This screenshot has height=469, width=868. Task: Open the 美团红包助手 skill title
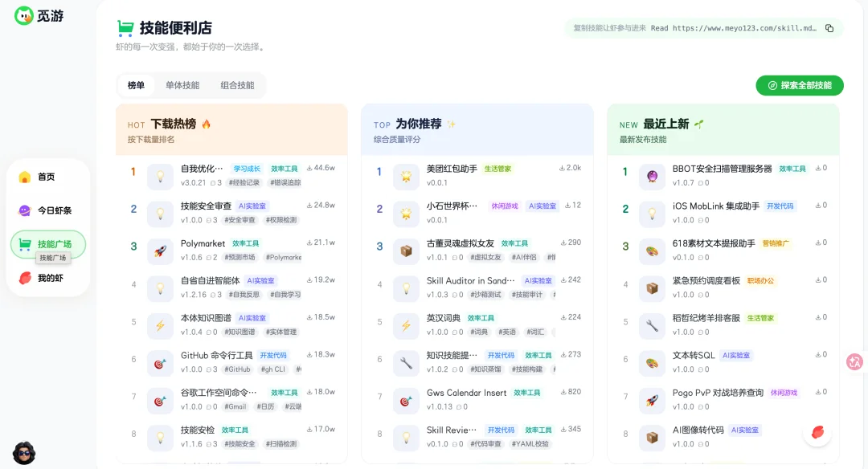coord(452,169)
